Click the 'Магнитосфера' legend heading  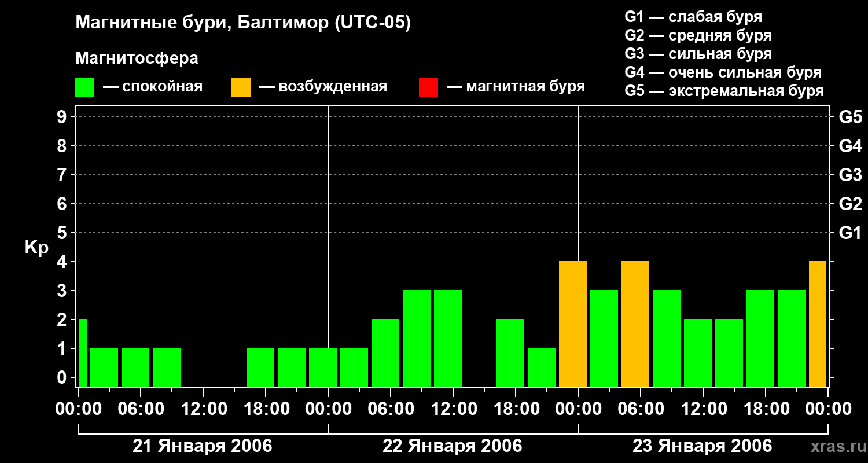click(137, 58)
